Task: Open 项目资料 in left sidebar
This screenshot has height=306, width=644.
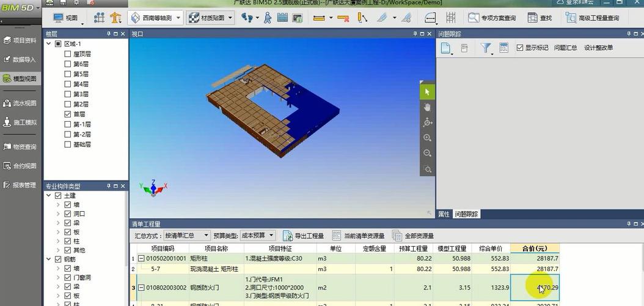Action: click(x=20, y=40)
